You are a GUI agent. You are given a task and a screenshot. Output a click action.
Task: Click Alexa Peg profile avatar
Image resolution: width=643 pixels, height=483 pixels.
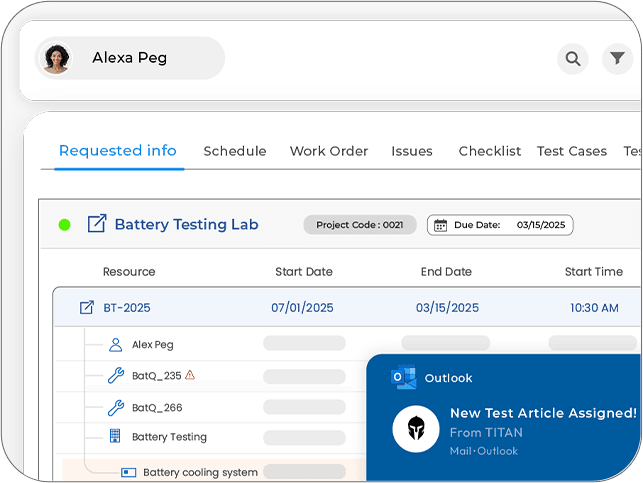[56, 59]
